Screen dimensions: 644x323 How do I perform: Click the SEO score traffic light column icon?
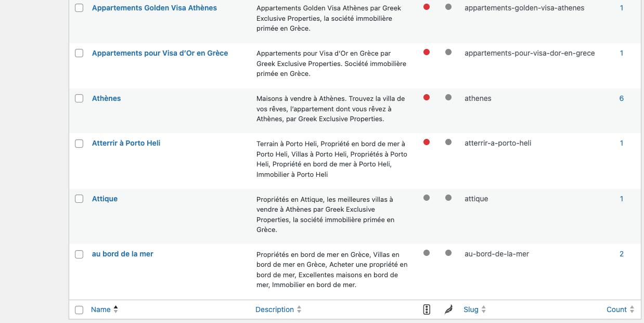[x=427, y=309]
